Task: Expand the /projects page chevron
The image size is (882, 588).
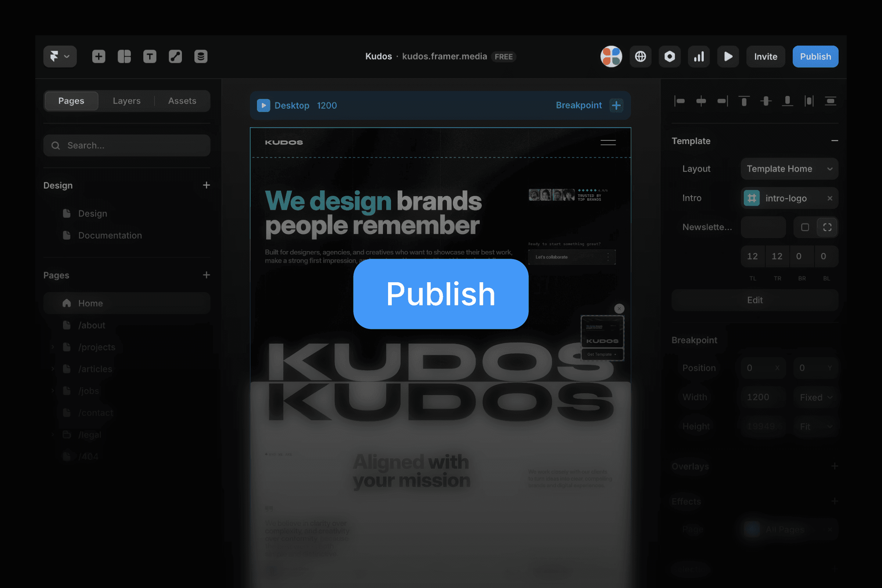Action: tap(53, 347)
